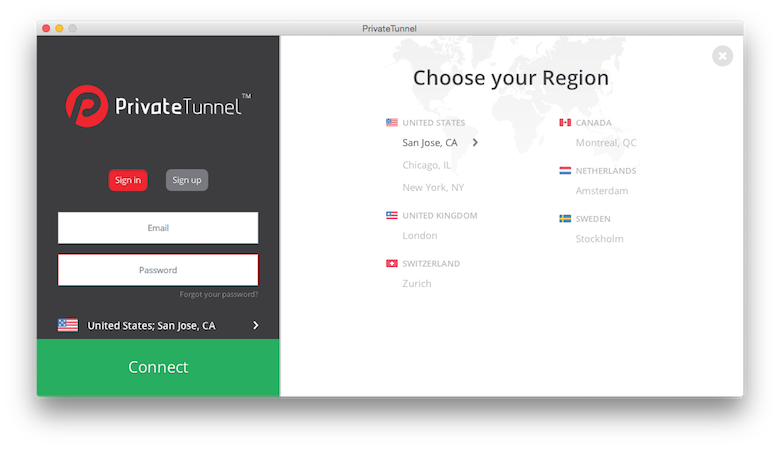Focus the Password input field
The image size is (780, 449).
click(x=158, y=270)
